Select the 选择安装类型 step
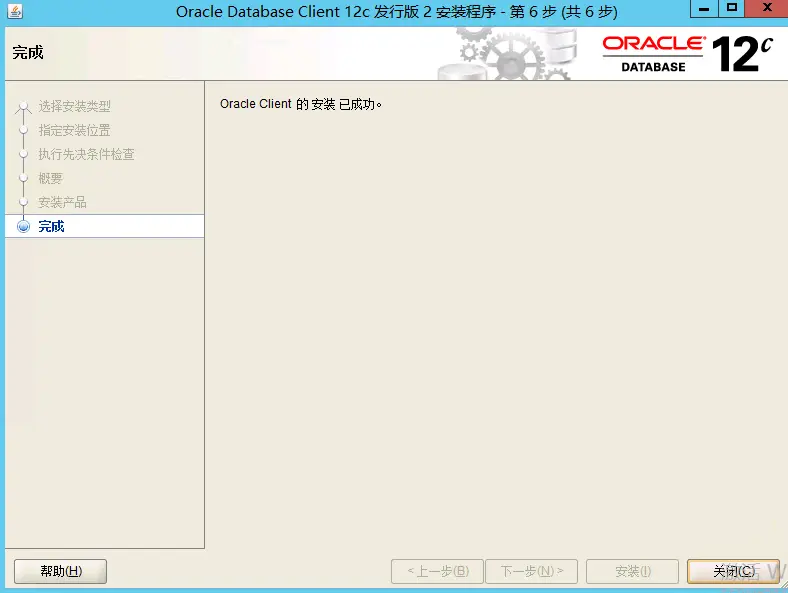The width and height of the screenshot is (788, 593). (74, 107)
